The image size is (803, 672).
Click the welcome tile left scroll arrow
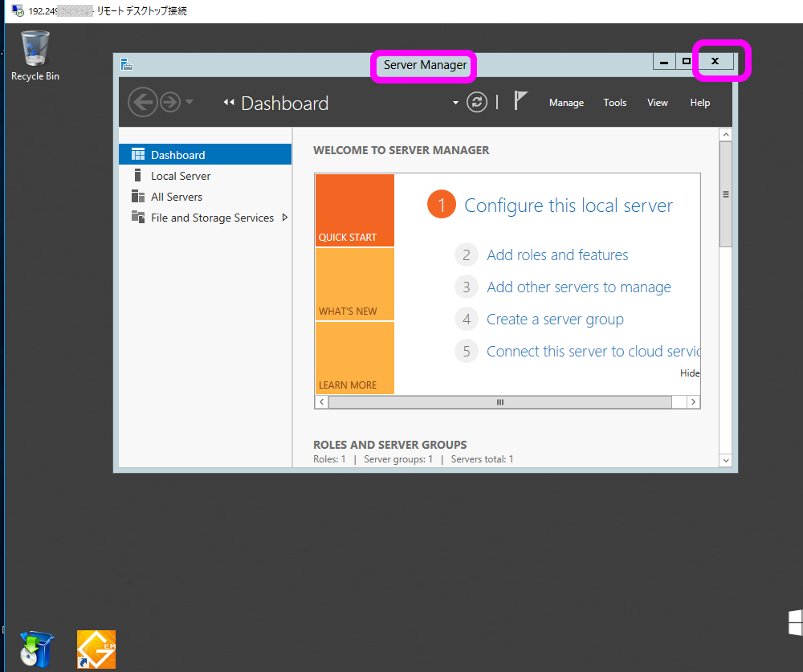tap(322, 402)
